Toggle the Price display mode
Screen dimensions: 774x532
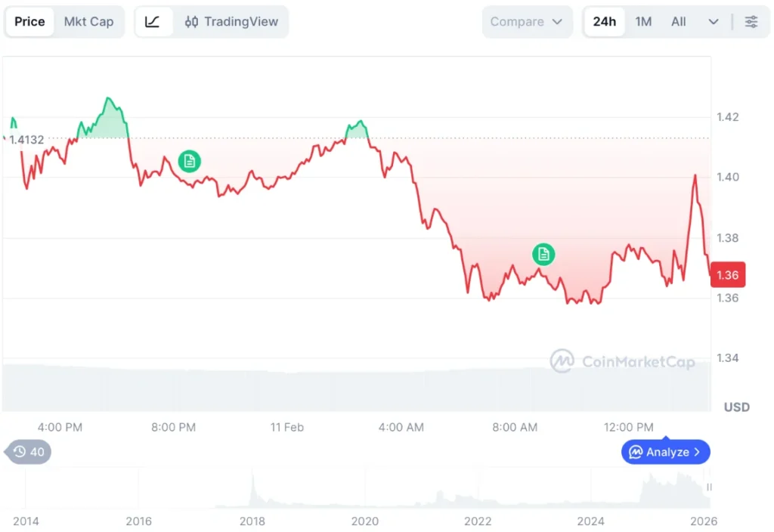tap(29, 21)
